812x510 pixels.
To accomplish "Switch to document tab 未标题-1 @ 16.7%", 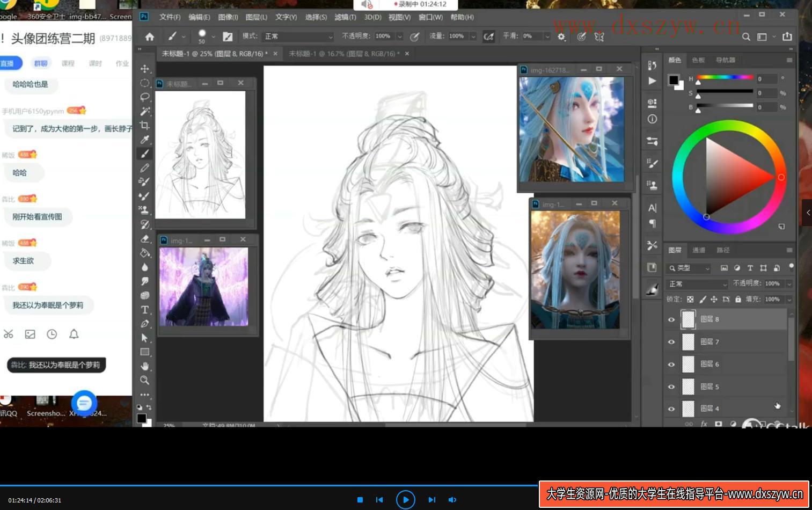I will (343, 54).
